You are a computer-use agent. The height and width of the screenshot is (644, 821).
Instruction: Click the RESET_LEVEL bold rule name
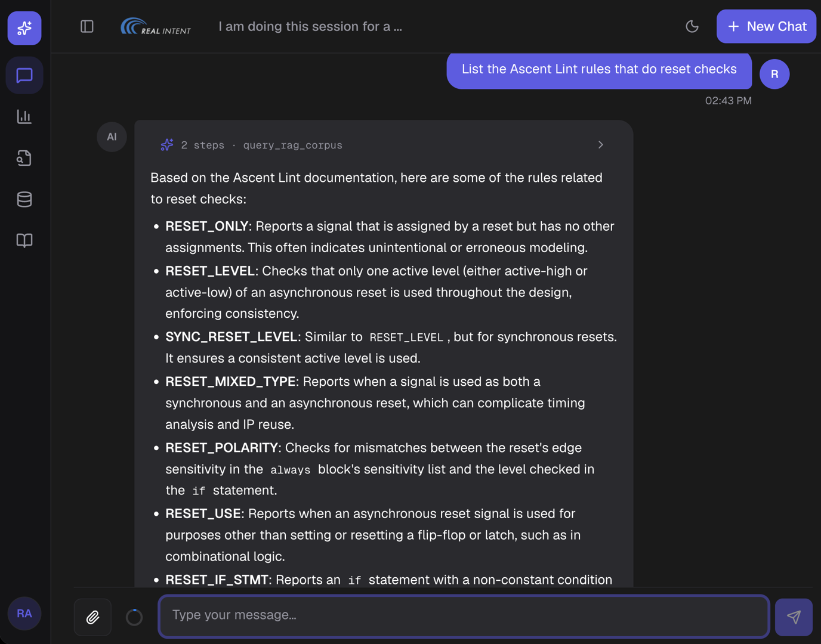click(x=210, y=271)
